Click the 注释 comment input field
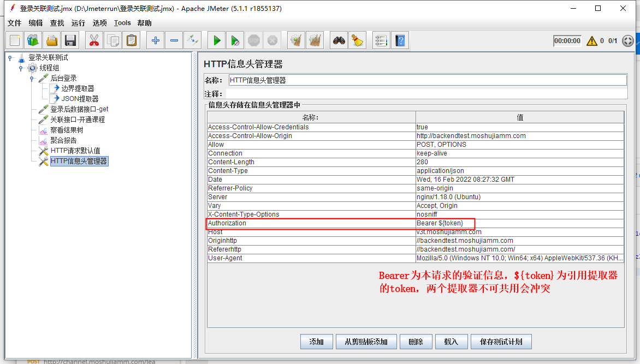Image resolution: width=640 pixels, height=364 pixels. click(x=426, y=94)
